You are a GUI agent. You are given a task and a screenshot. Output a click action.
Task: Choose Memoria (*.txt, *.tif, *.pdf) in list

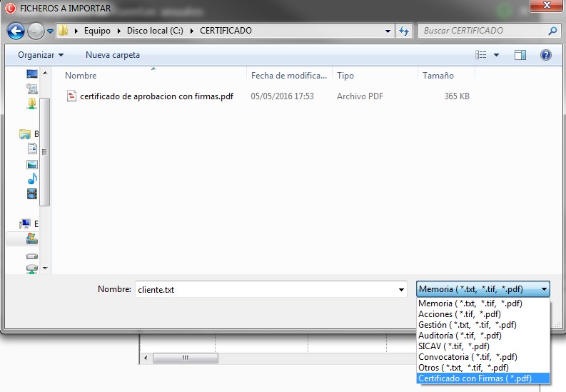tap(483, 303)
